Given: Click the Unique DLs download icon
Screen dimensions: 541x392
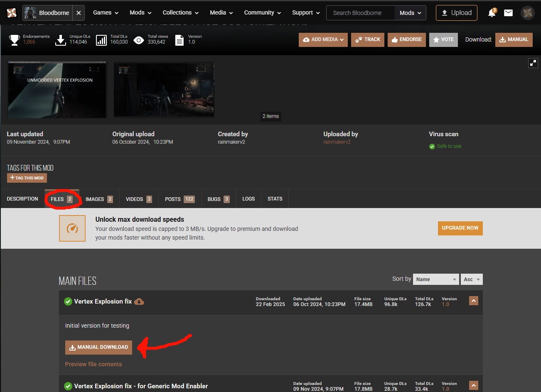Looking at the screenshot, I should (61, 40).
